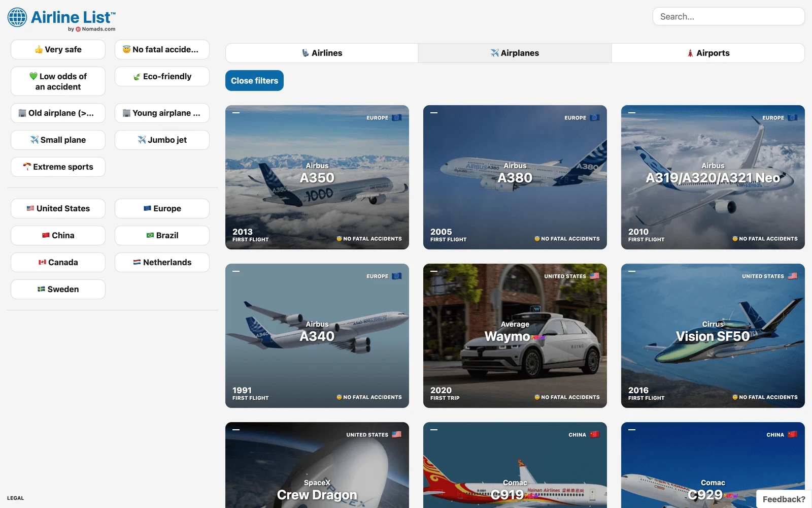Click the Airline List title text
Screen dimensions: 812x508
(x=73, y=17)
